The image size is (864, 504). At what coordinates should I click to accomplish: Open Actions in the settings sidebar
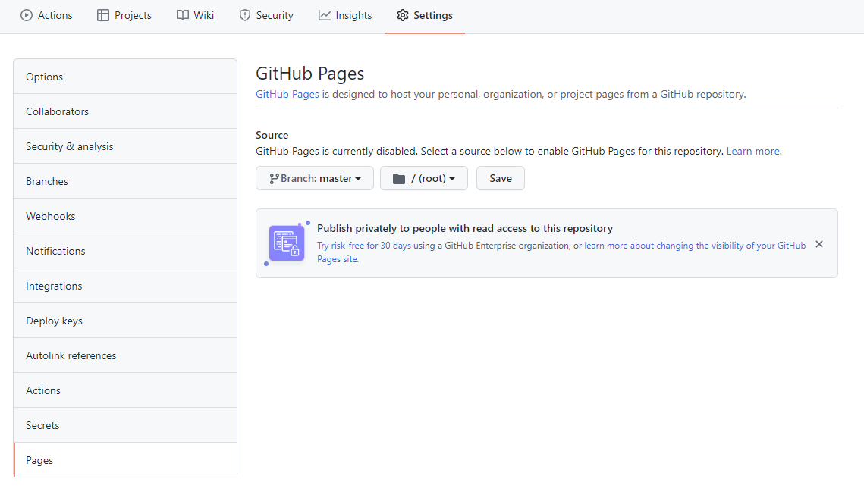pyautogui.click(x=125, y=390)
